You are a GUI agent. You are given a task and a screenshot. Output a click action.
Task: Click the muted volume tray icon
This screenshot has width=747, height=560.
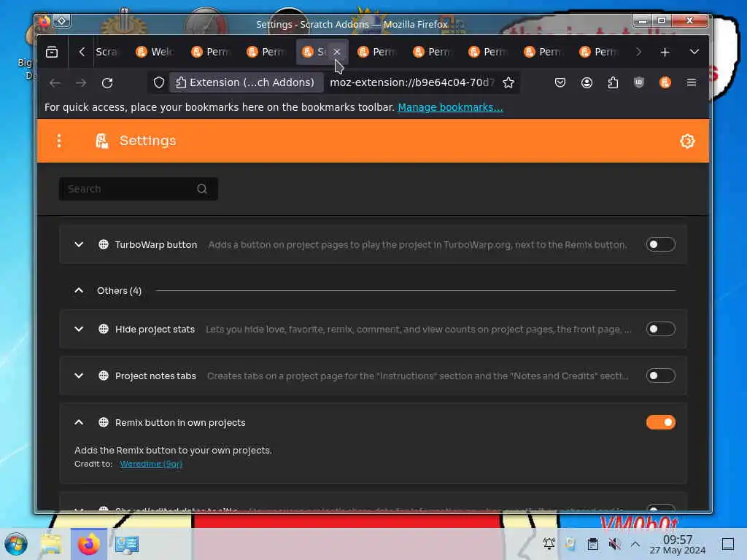[x=614, y=544]
